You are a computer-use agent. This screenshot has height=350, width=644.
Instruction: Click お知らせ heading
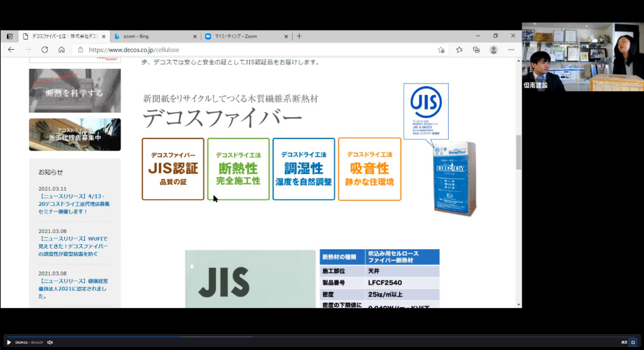point(50,172)
